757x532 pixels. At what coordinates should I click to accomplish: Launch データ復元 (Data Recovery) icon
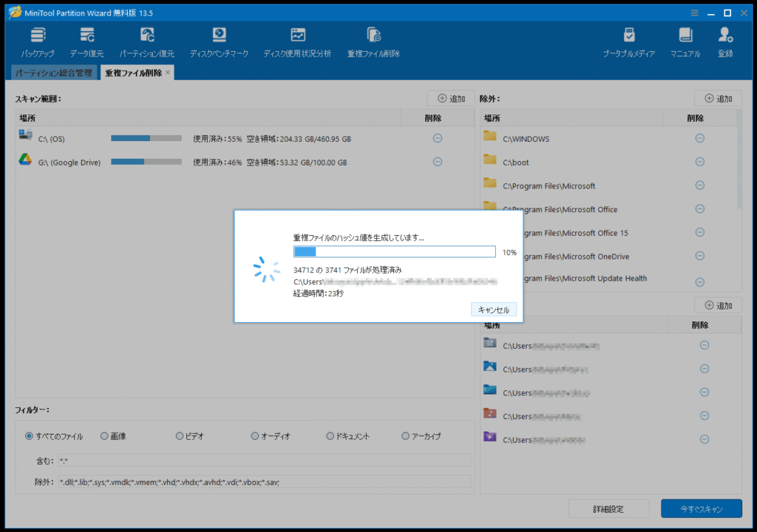86,42
